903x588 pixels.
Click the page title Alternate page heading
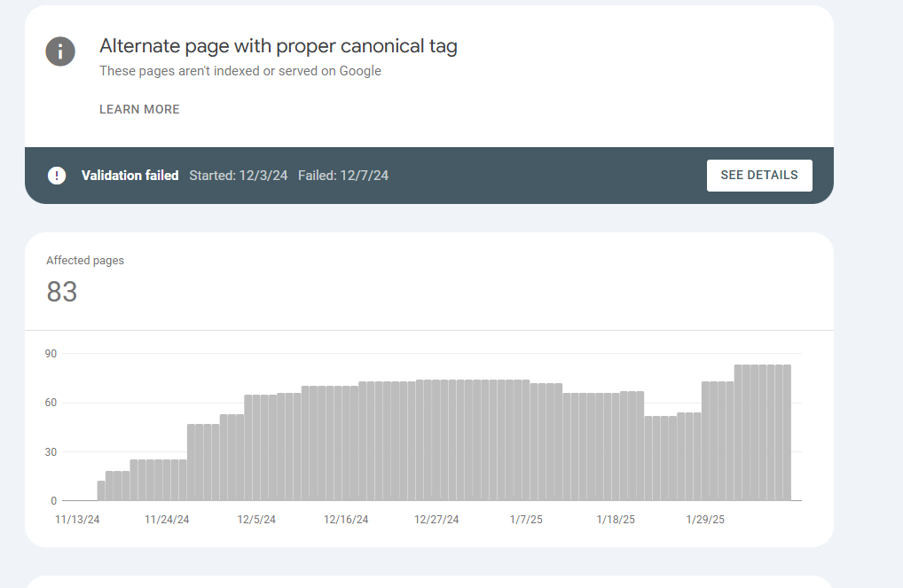[279, 46]
